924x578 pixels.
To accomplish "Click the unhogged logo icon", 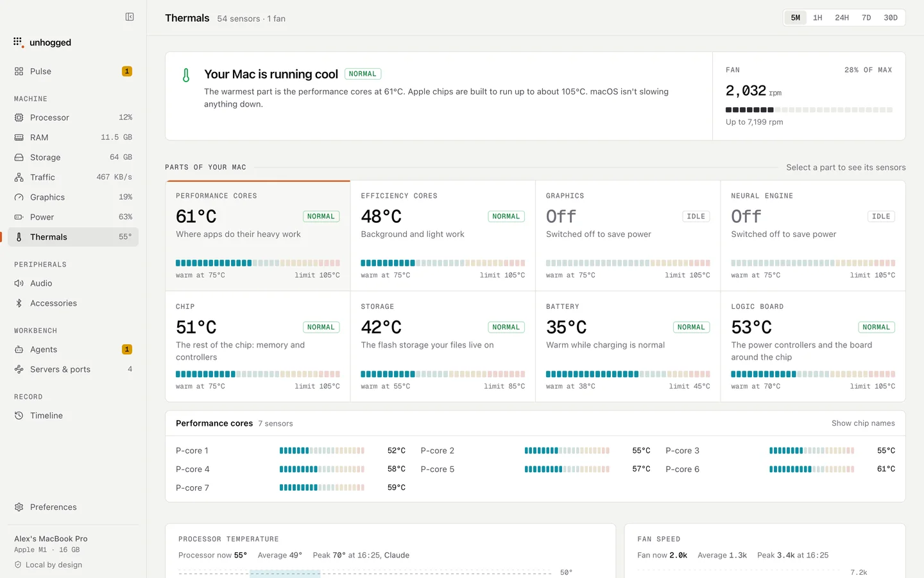I will [18, 42].
